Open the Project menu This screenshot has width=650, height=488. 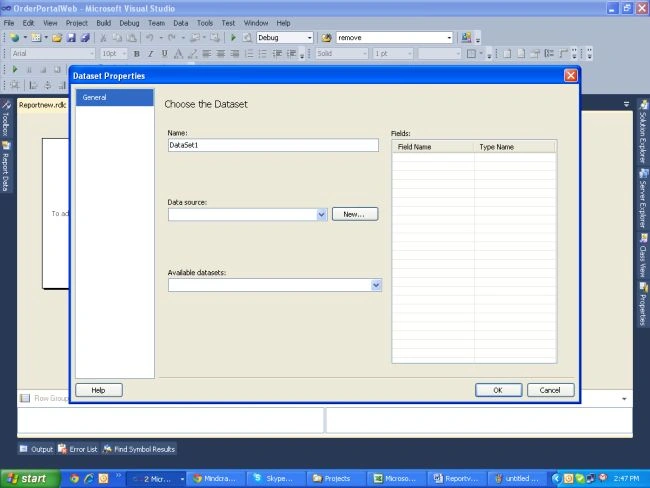[77, 23]
